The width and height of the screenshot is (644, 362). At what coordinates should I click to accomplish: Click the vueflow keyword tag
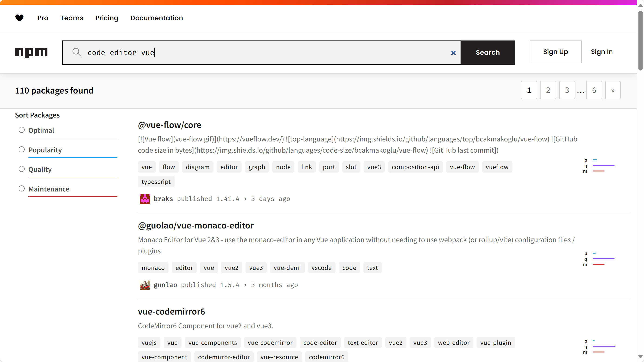[x=497, y=167]
